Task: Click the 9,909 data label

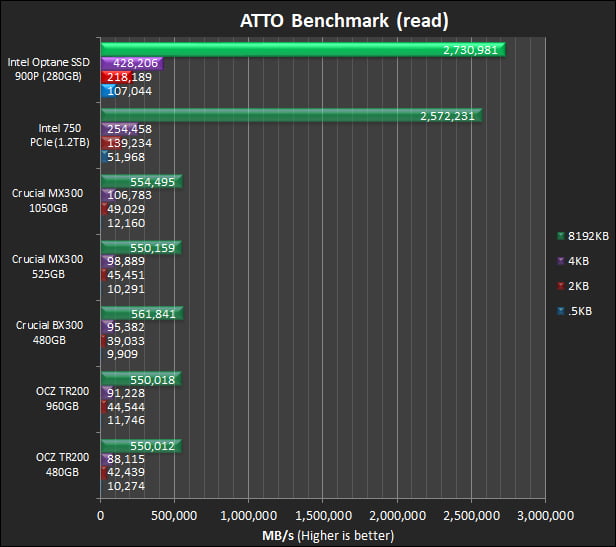Action: (122, 354)
